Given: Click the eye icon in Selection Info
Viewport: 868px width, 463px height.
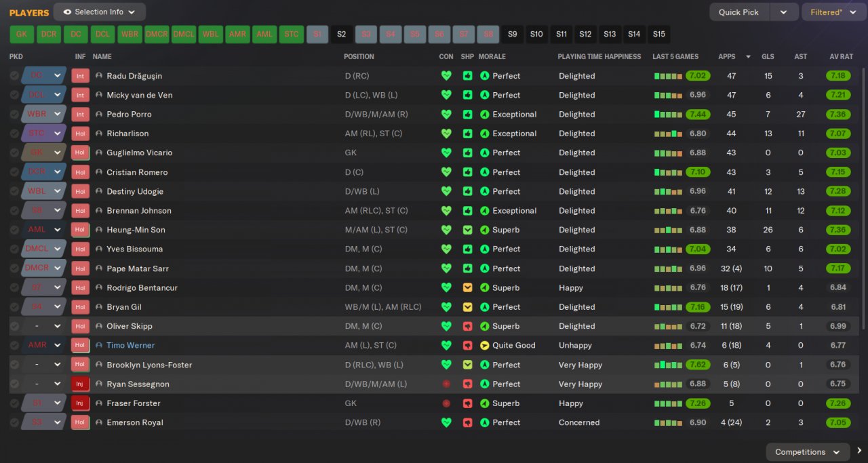Looking at the screenshot, I should pos(67,12).
